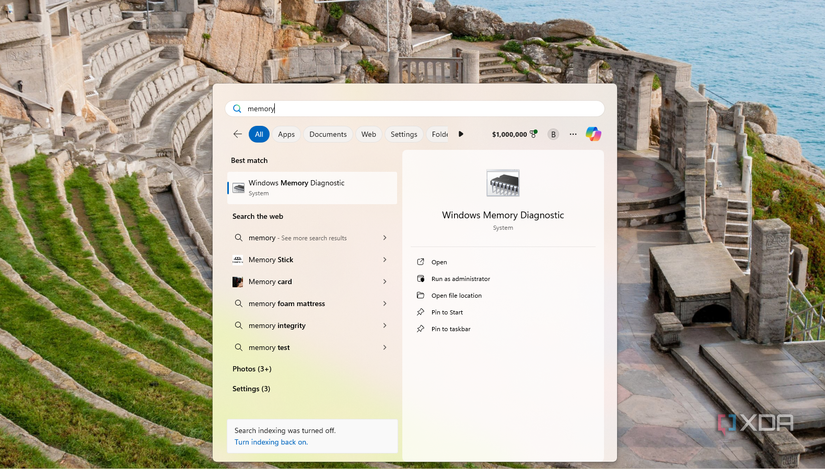Image resolution: width=825 pixels, height=469 pixels.
Task: Open the three-dots more options menu
Action: point(573,134)
